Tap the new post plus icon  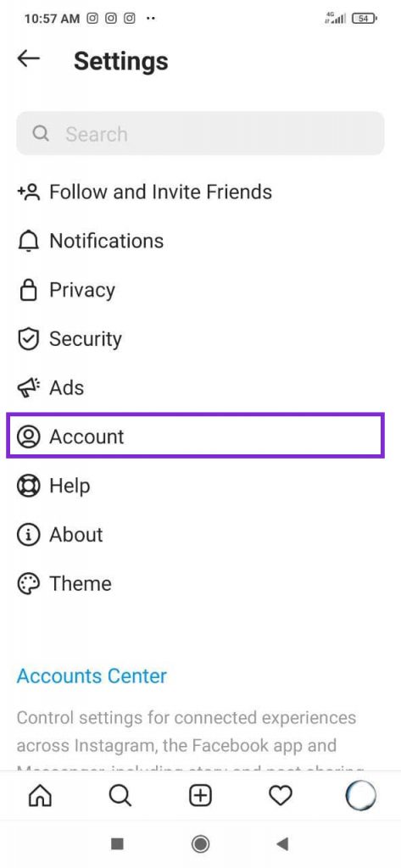(200, 796)
